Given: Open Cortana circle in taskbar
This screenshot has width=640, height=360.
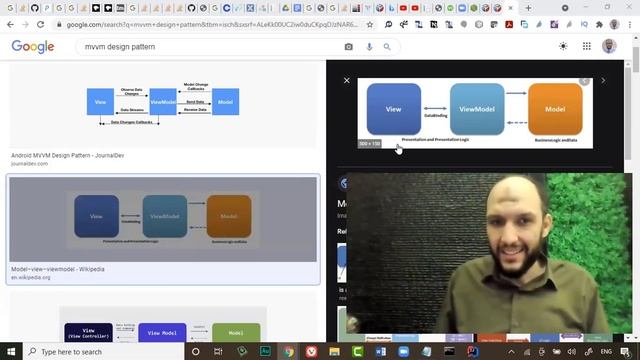Looking at the screenshot, I should pyautogui.click(x=196, y=351).
